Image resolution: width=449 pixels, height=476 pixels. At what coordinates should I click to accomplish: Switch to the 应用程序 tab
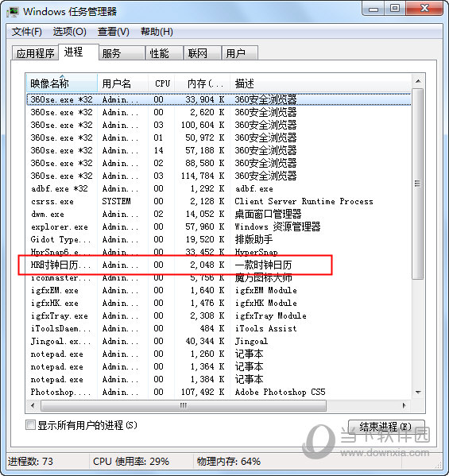click(35, 53)
